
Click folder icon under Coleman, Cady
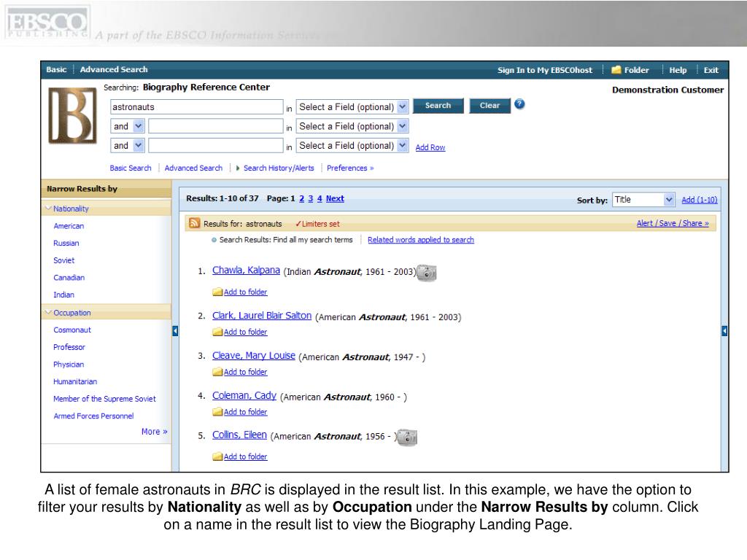pyautogui.click(x=217, y=412)
